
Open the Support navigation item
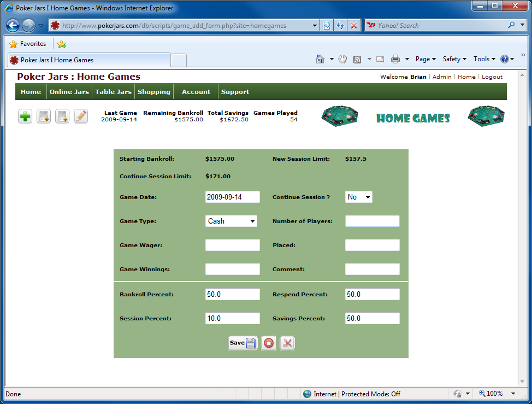click(x=235, y=92)
